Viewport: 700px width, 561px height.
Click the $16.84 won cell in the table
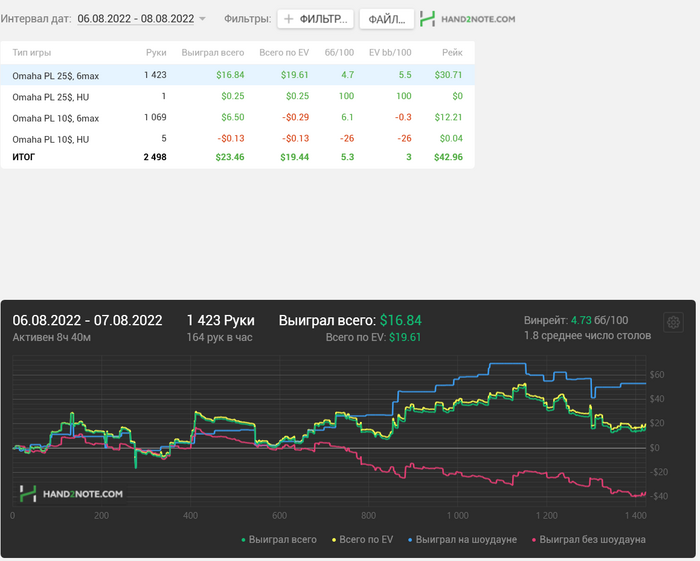[230, 75]
